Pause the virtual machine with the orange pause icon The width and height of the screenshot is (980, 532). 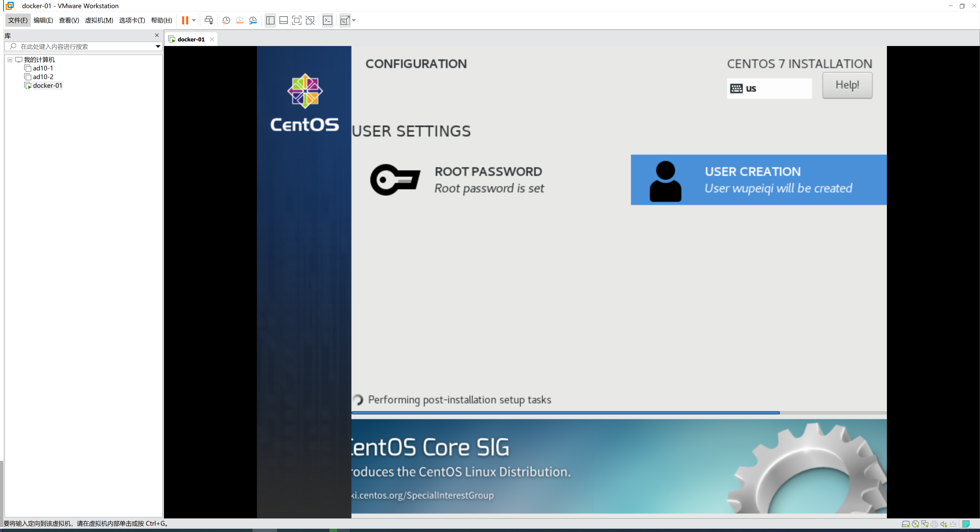(x=185, y=20)
